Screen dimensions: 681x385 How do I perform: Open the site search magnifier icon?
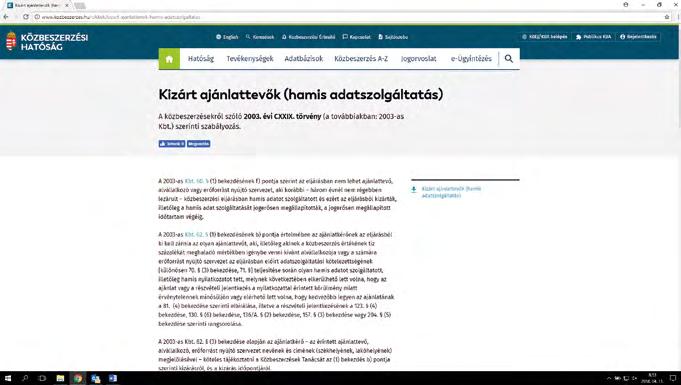point(509,59)
